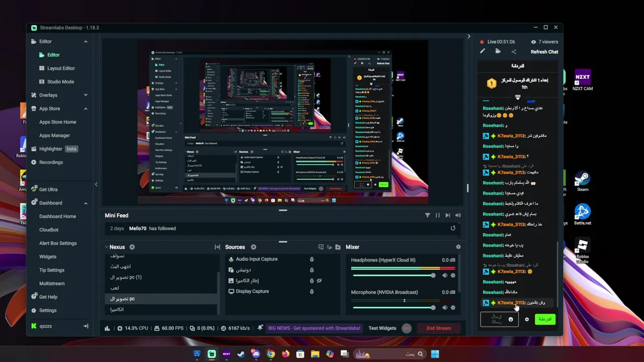Image resolution: width=644 pixels, height=362 pixels.
Task: Open the Mixer settings gear icon
Action: point(458,247)
